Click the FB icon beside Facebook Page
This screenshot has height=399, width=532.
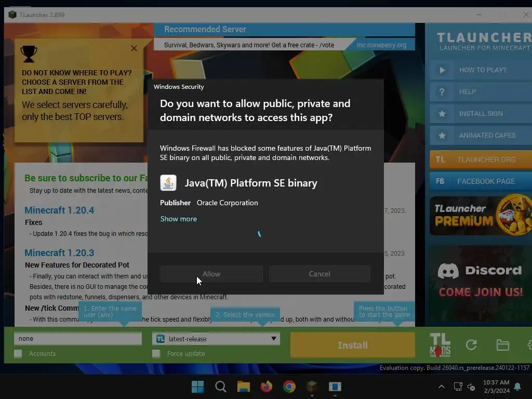tap(440, 181)
